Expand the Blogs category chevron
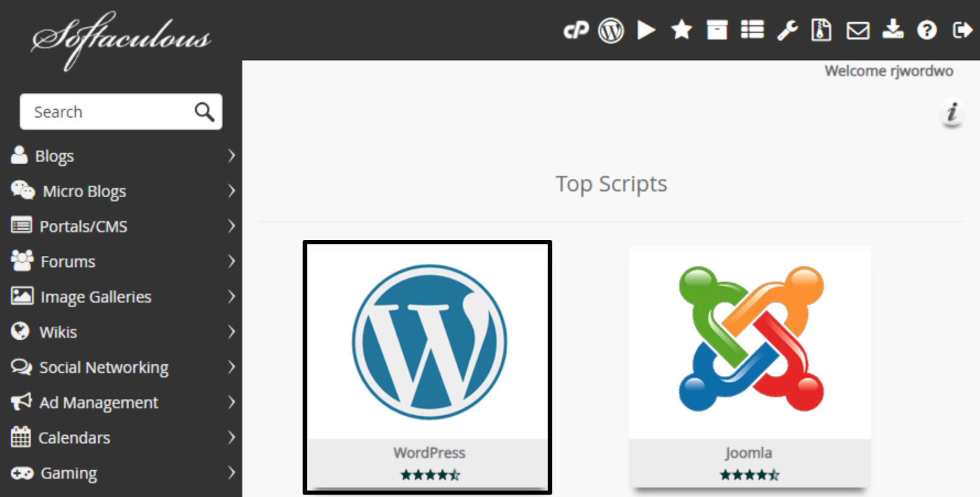The width and height of the screenshot is (980, 497). [x=231, y=155]
